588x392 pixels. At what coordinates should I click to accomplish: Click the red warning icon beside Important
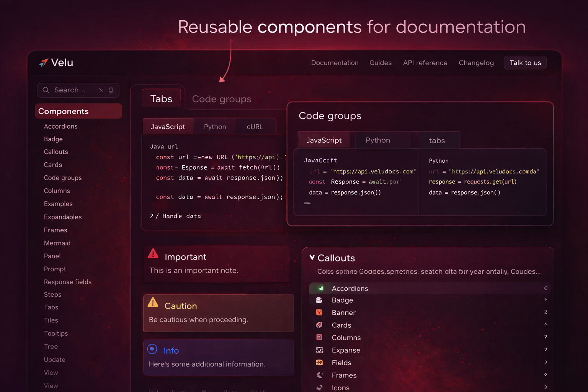[x=153, y=253]
